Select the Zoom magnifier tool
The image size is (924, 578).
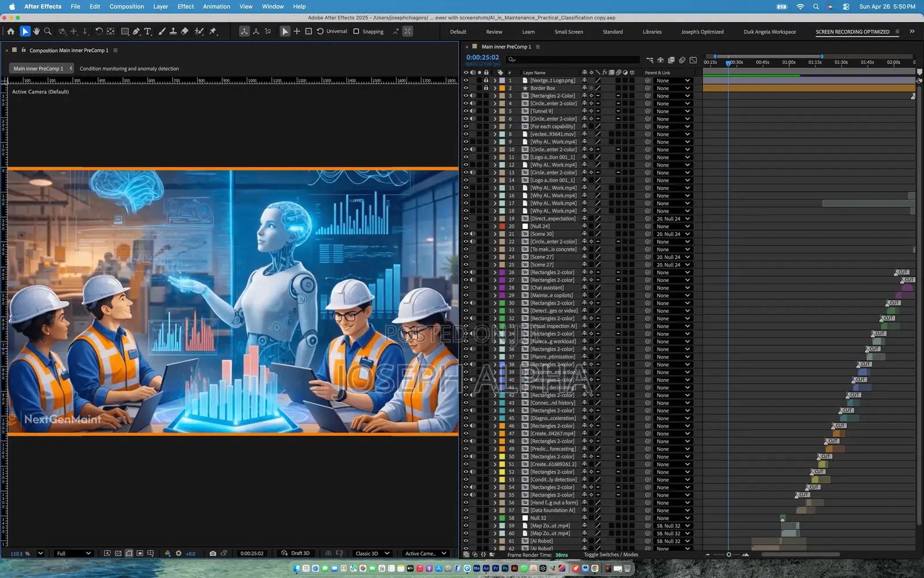[48, 31]
